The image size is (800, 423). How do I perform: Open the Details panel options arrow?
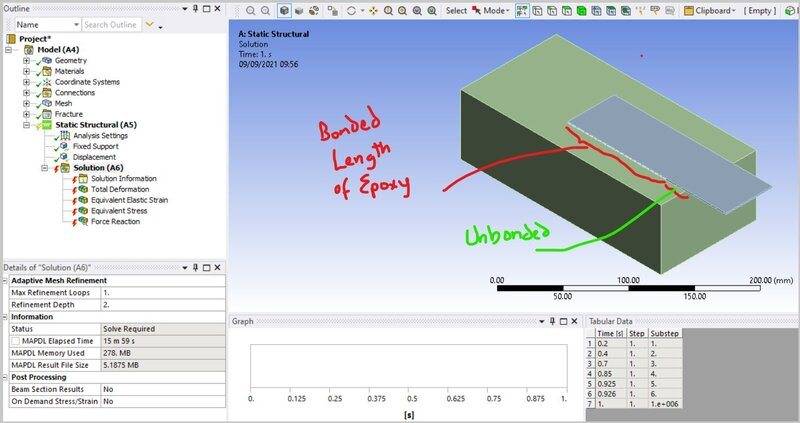click(185, 267)
